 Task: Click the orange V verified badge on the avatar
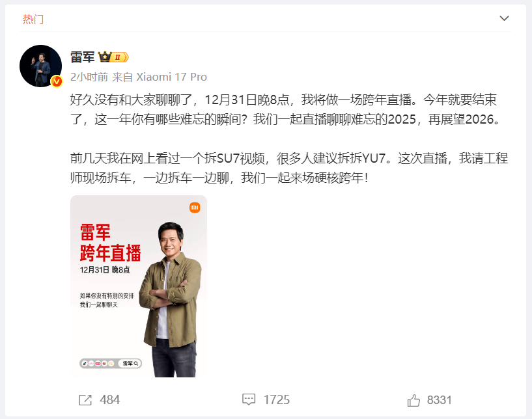(x=56, y=81)
